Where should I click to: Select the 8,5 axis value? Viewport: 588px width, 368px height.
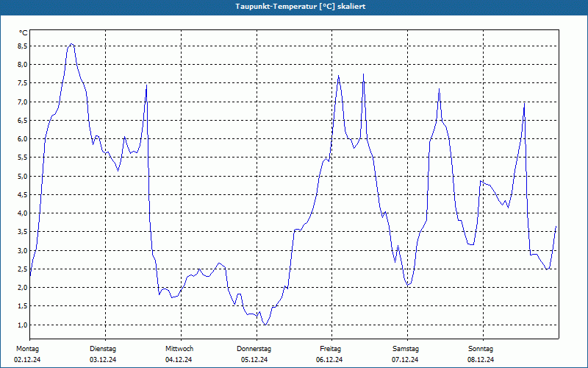click(x=24, y=46)
